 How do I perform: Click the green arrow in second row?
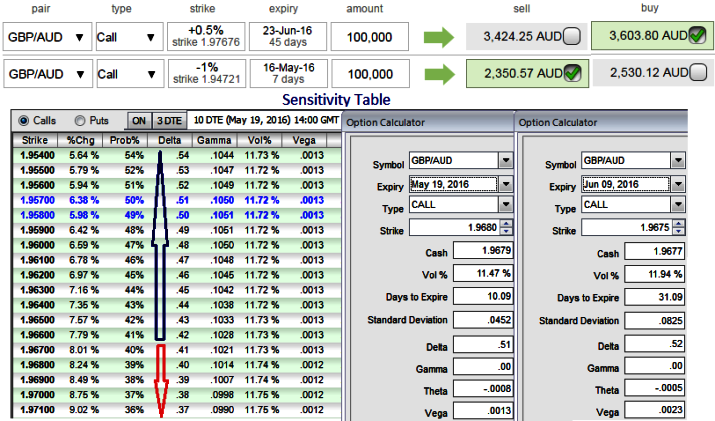(x=437, y=74)
